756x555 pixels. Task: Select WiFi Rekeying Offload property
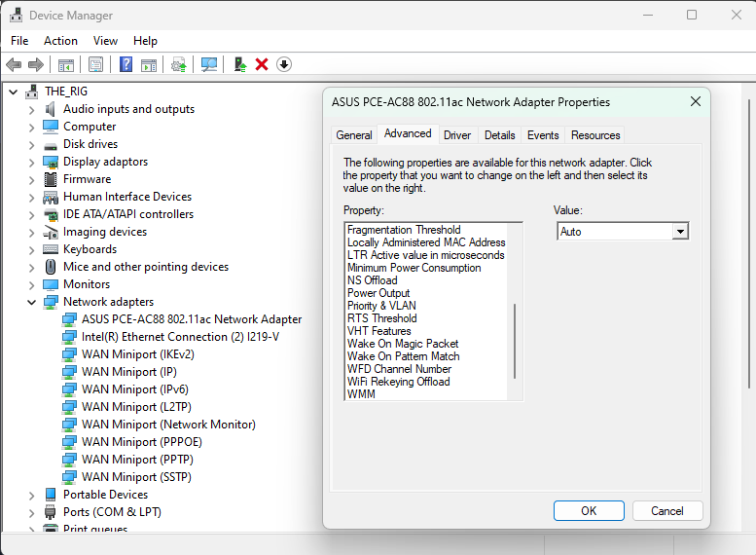[x=398, y=382]
